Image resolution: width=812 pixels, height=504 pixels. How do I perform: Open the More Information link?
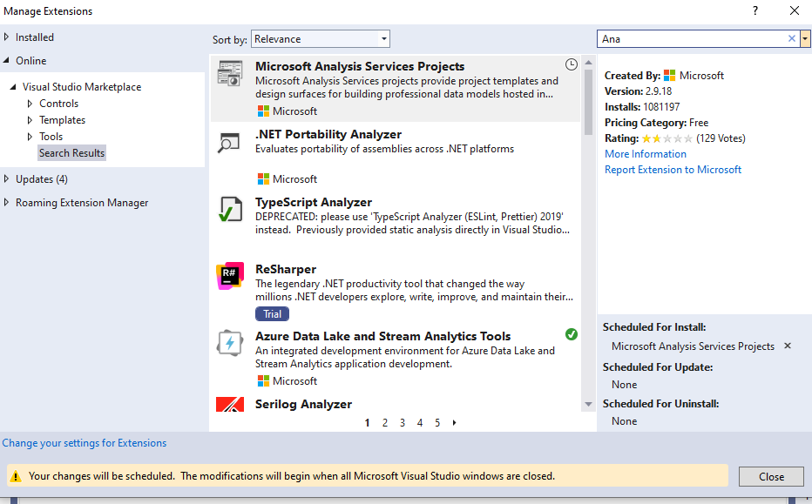pyautogui.click(x=646, y=154)
